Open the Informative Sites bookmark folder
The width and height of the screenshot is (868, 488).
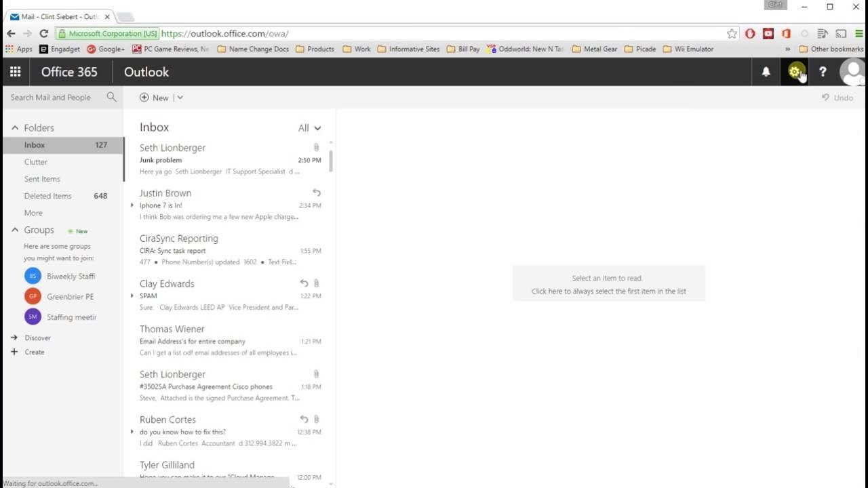point(408,49)
